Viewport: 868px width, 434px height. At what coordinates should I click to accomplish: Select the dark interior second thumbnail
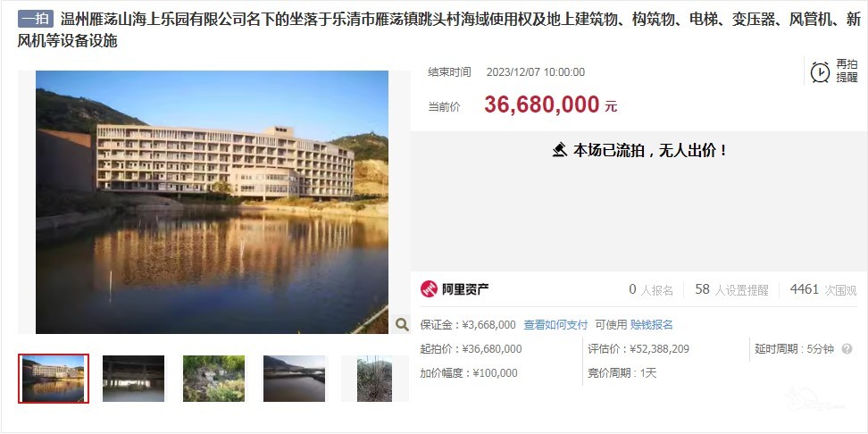pos(133,379)
